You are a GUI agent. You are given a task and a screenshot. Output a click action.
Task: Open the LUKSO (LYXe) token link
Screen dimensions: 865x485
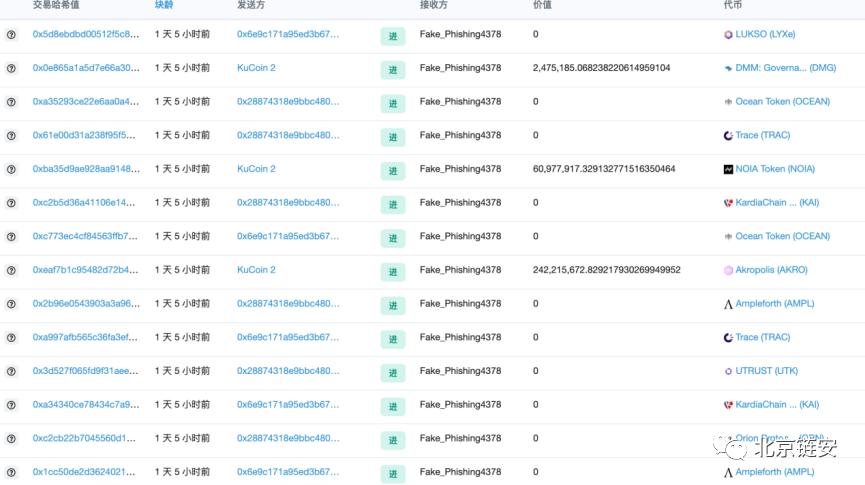click(x=765, y=34)
